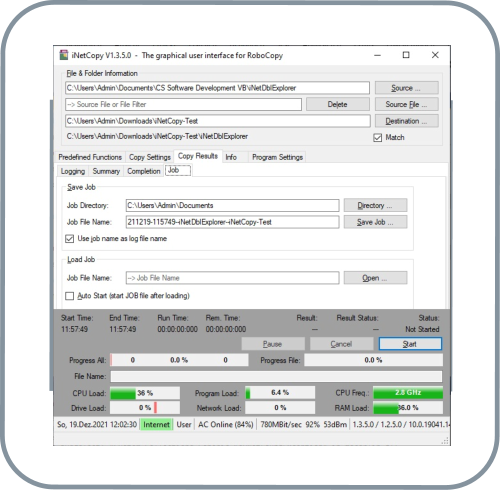Minimize the iNetCopy window
The image size is (500, 490).
pos(377,55)
